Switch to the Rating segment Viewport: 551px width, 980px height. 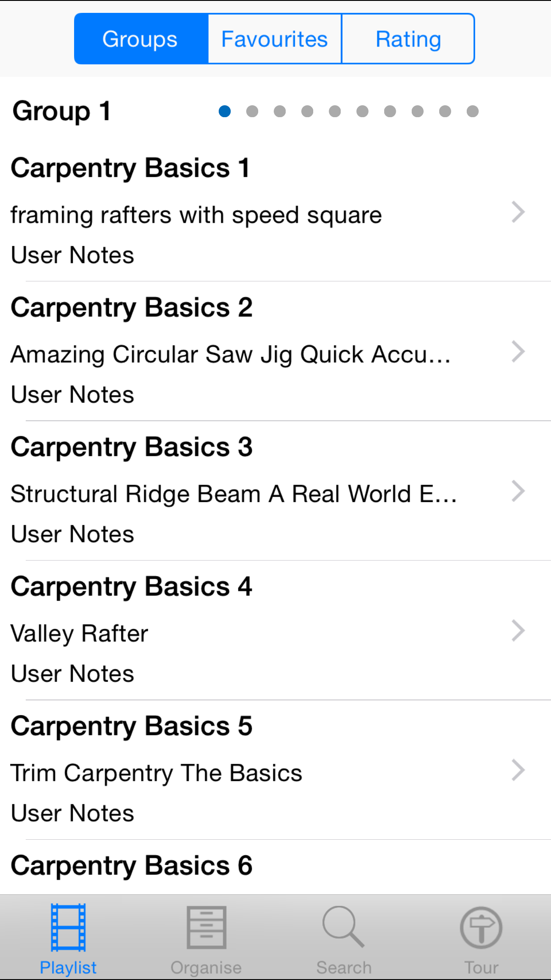coord(408,39)
